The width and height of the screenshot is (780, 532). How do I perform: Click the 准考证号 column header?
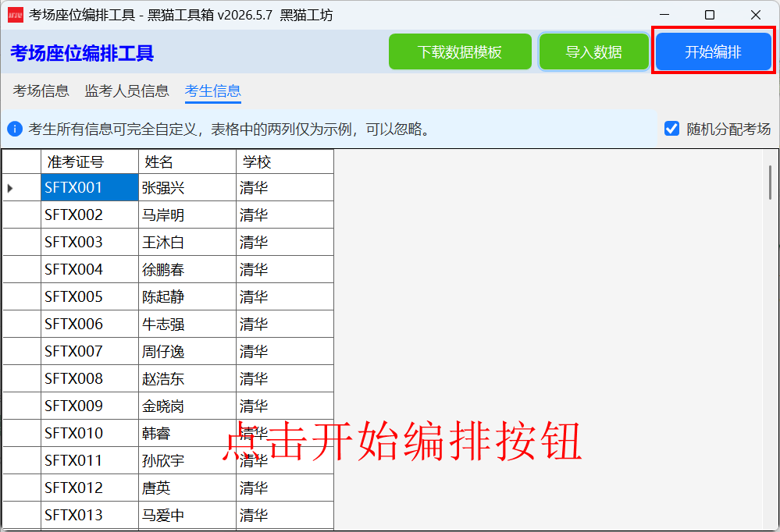(90, 161)
